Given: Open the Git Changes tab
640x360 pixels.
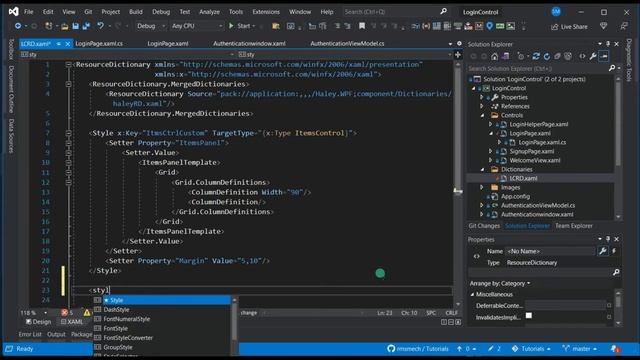Looking at the screenshot, I should click(484, 226).
